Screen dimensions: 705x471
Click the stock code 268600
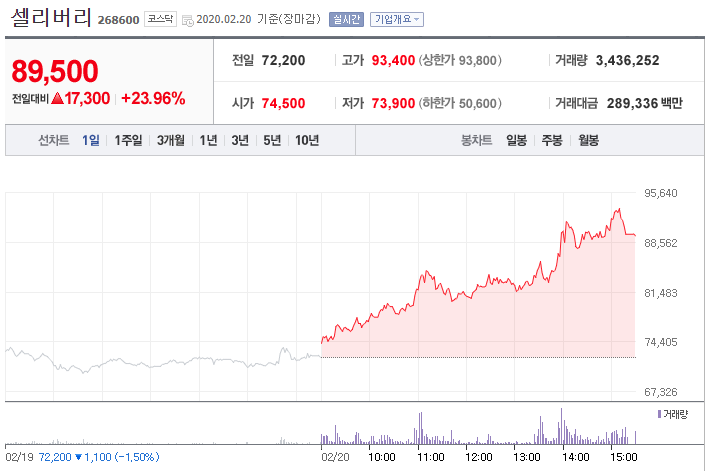[118, 20]
